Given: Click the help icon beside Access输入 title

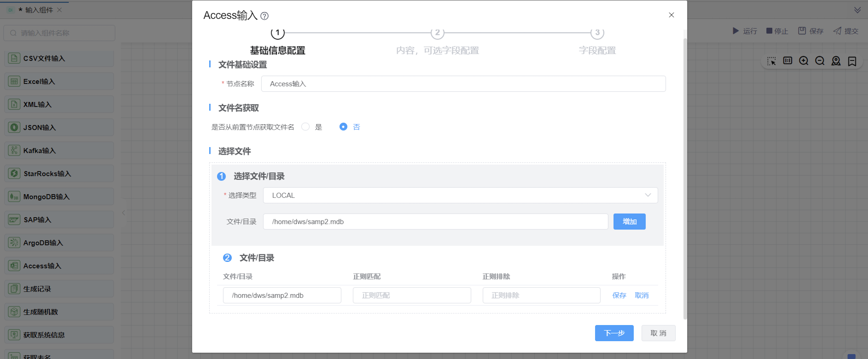Looking at the screenshot, I should 265,16.
